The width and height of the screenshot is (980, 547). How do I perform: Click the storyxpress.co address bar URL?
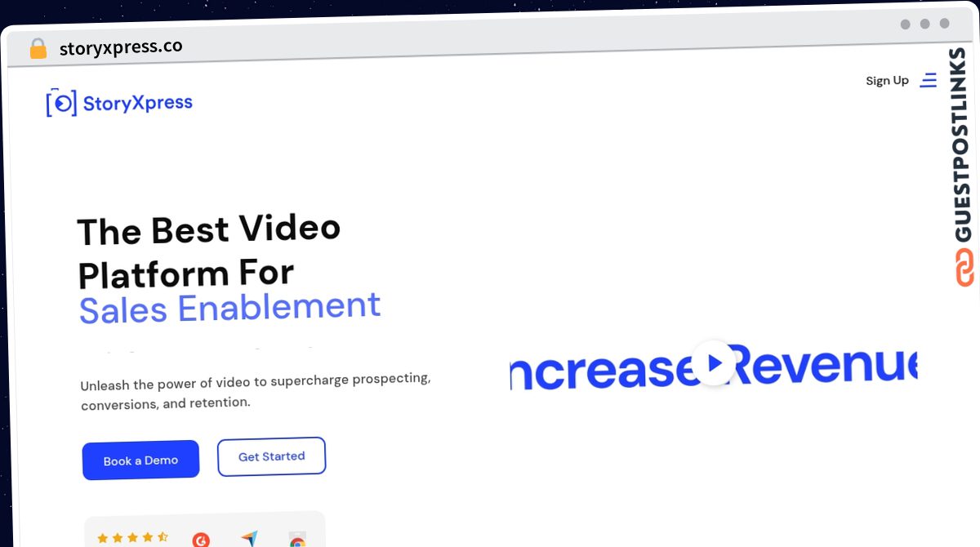(121, 47)
